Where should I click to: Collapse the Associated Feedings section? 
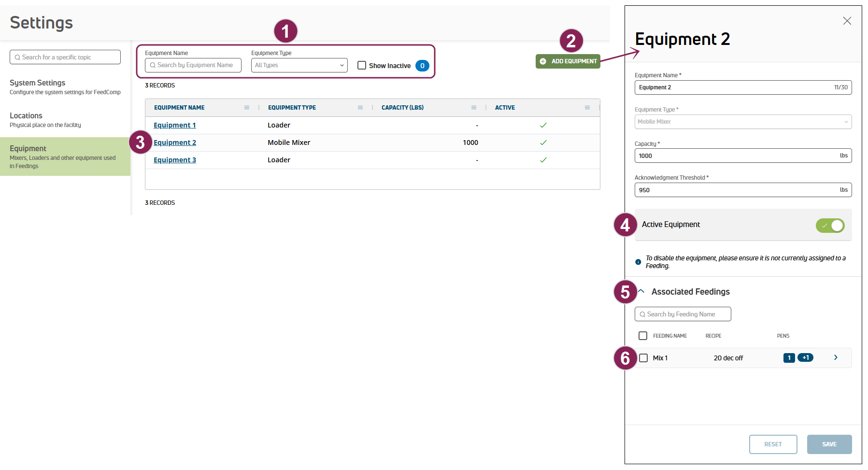click(641, 291)
